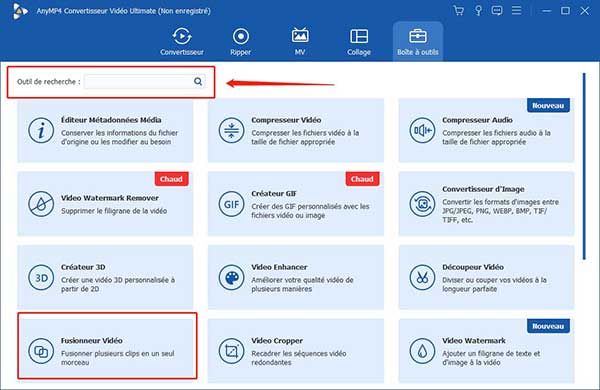The width and height of the screenshot is (600, 390).
Task: Select the Collage tab
Action: point(359,41)
